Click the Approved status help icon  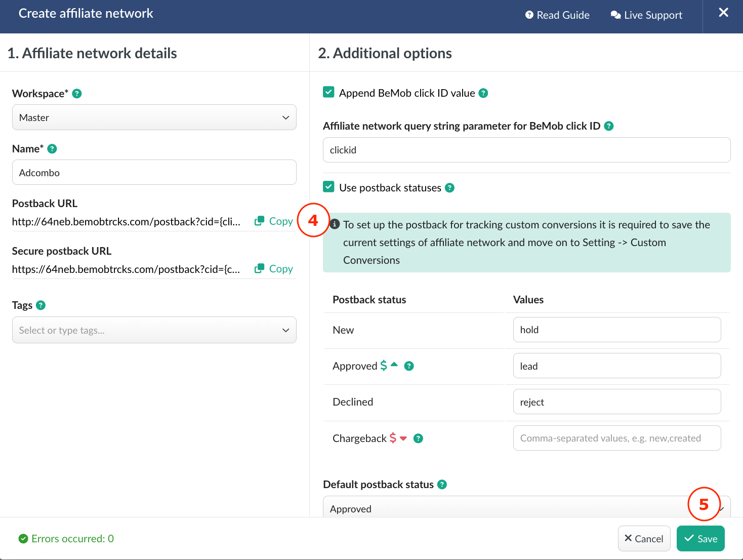pyautogui.click(x=409, y=366)
